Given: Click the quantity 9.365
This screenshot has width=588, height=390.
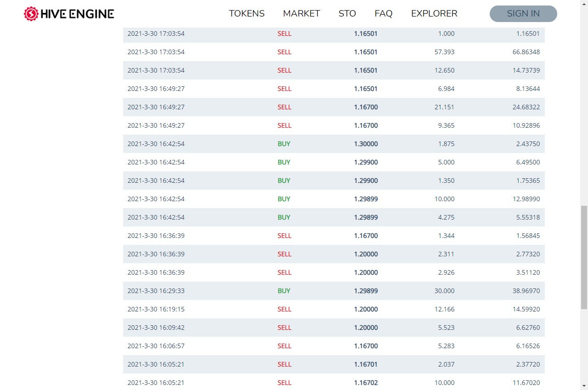Looking at the screenshot, I should [x=446, y=125].
